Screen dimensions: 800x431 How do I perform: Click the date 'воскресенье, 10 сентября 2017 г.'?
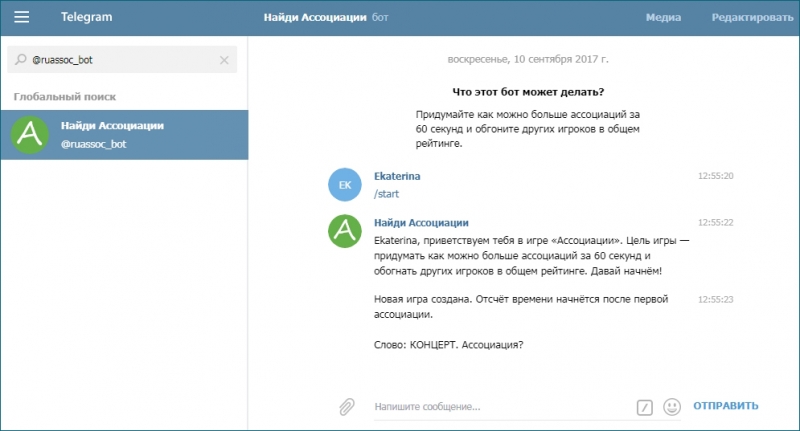[x=528, y=59]
